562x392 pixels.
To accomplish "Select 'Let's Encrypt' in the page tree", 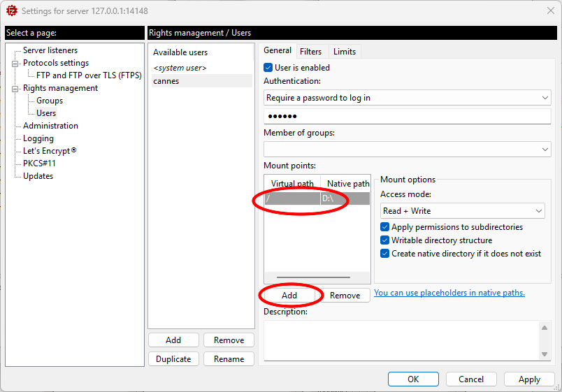I will click(50, 151).
